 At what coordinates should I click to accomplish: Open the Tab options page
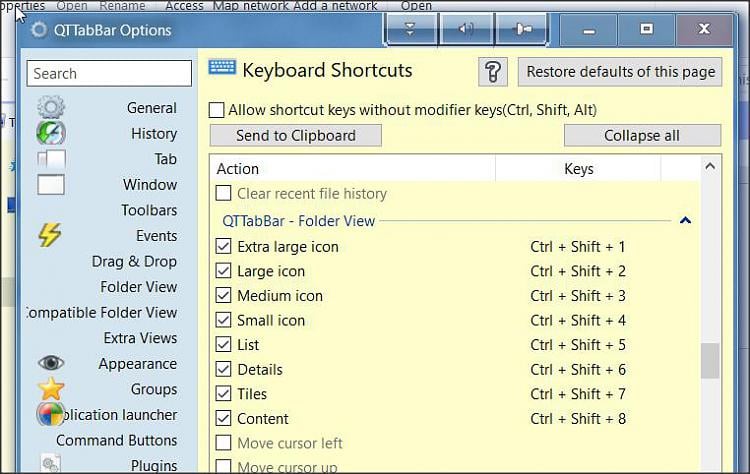(x=165, y=159)
